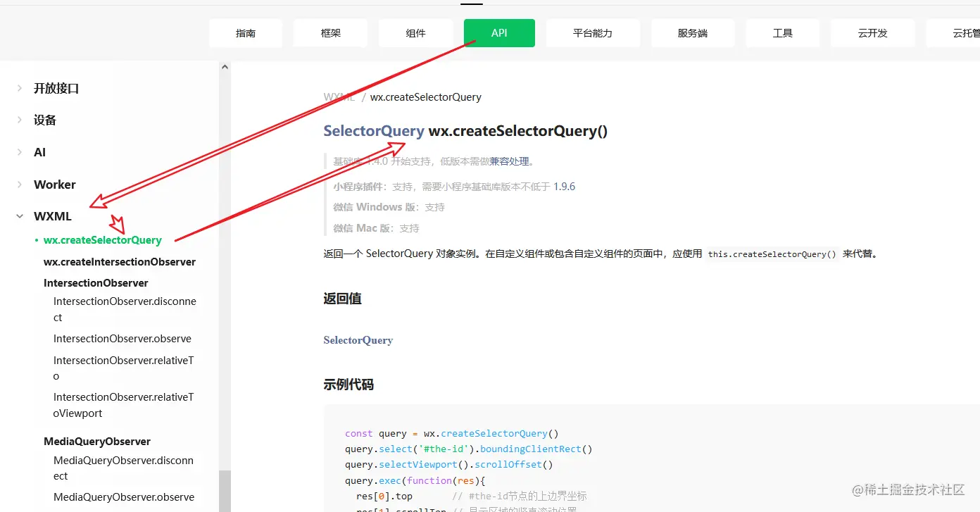Select wx.createIntersectionObserver in the sidebar
Viewport: 980px width, 512px height.
tap(120, 261)
